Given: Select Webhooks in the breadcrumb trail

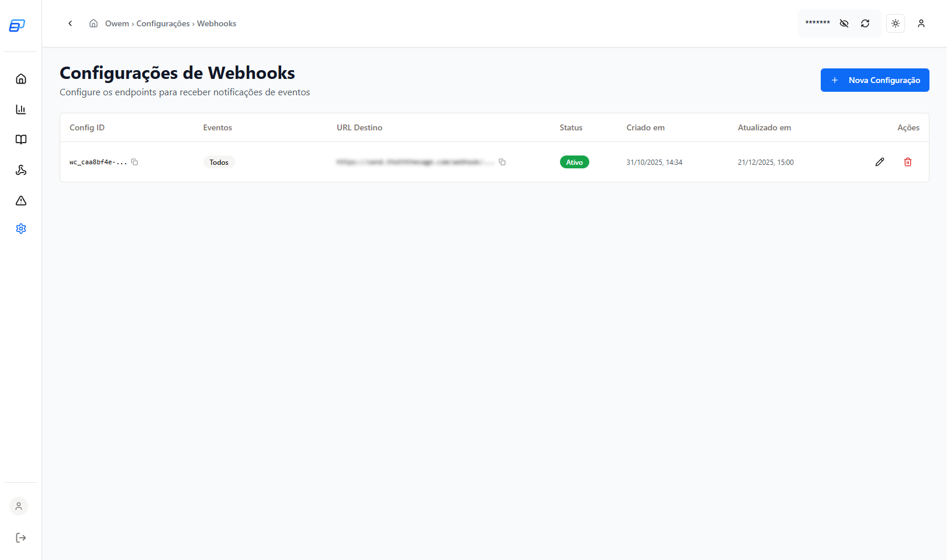Looking at the screenshot, I should [216, 23].
